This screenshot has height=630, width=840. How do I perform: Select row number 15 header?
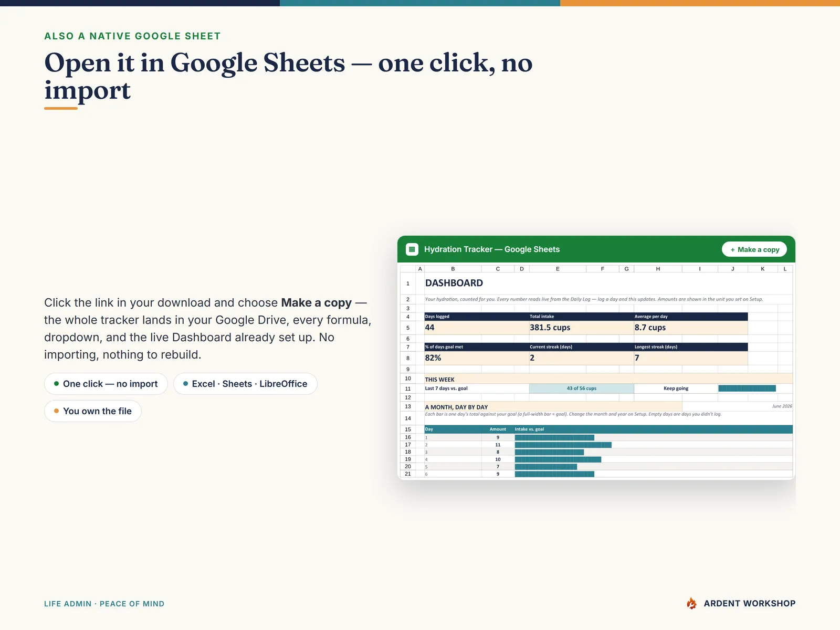(408, 429)
